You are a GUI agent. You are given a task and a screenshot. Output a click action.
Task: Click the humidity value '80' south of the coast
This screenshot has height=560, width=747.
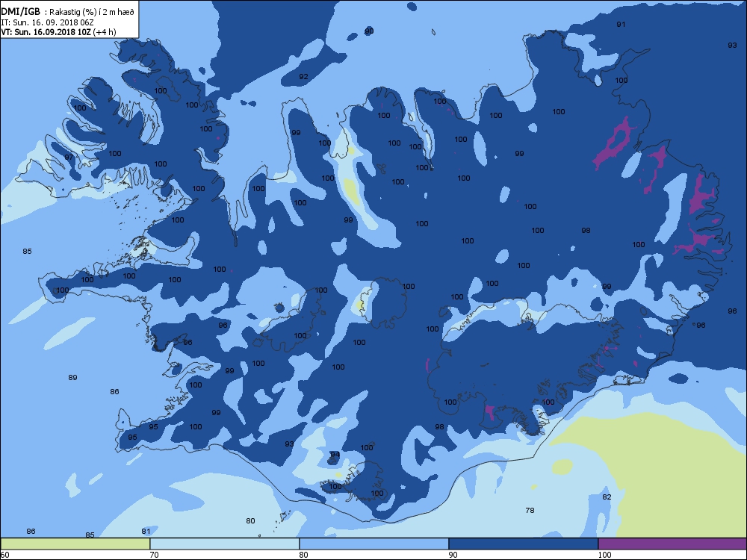(x=250, y=521)
